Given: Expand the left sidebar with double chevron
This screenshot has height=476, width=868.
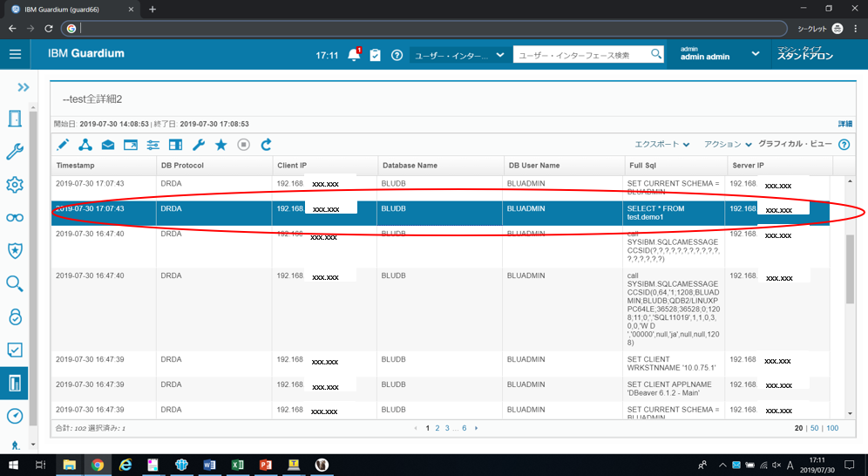Looking at the screenshot, I should pyautogui.click(x=23, y=87).
